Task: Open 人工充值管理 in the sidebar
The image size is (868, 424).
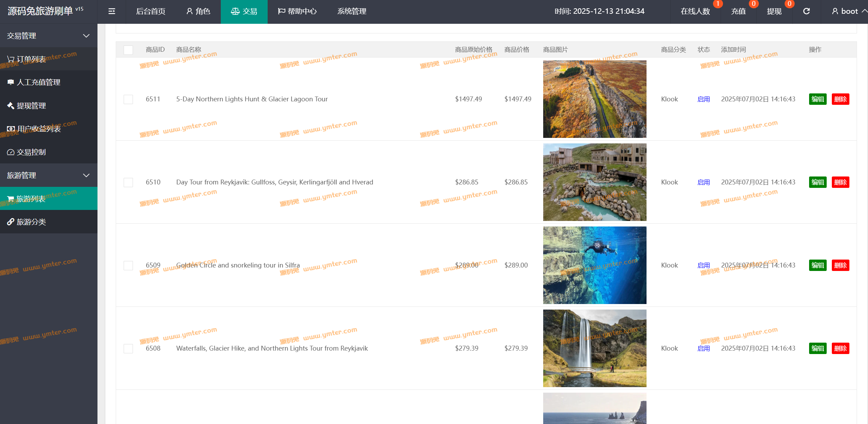Action: click(x=38, y=82)
